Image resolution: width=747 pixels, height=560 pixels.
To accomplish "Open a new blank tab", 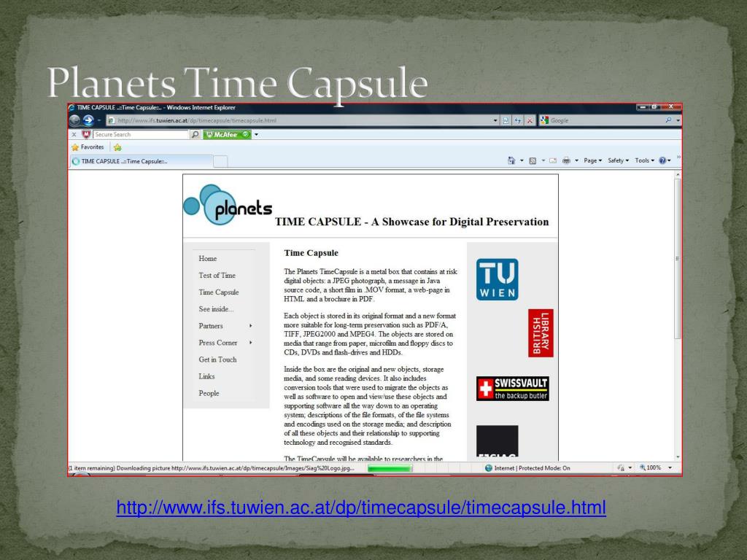I will (220, 162).
